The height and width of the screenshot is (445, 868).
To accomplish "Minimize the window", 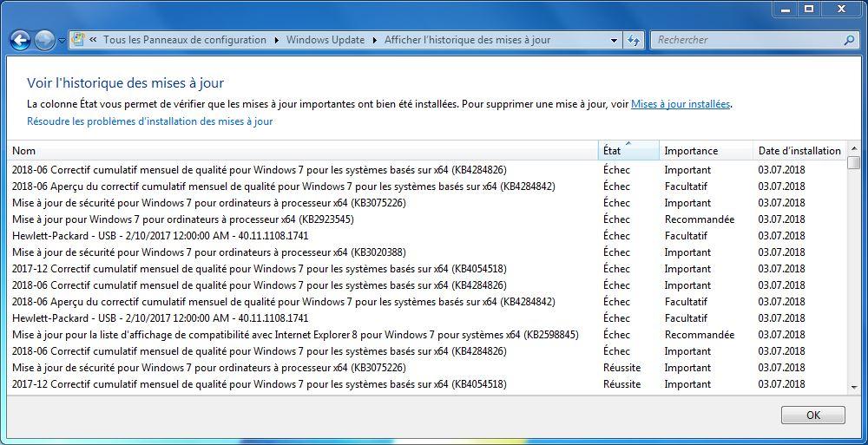I will tap(786, 9).
